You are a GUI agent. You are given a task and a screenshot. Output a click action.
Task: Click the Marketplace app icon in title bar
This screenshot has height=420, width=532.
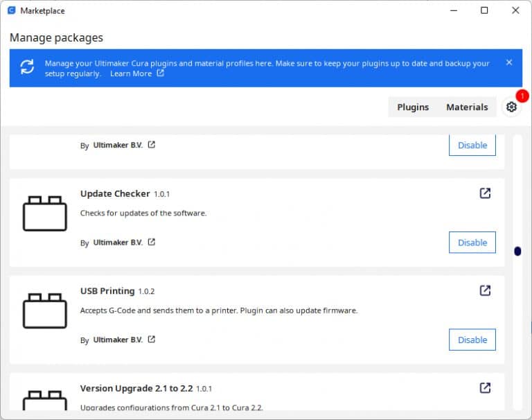12,10
